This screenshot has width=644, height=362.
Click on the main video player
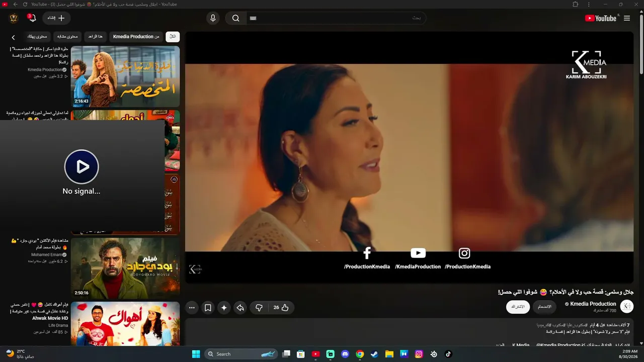click(x=409, y=157)
